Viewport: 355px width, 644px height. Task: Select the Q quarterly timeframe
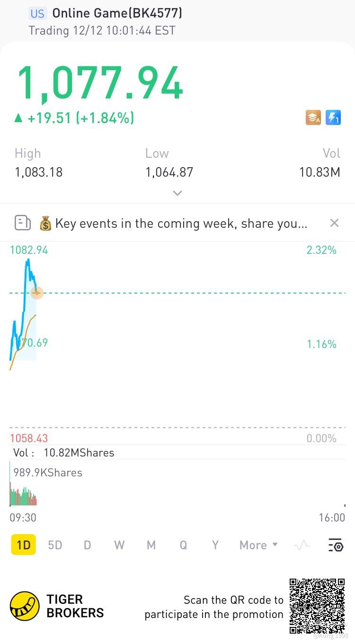183,546
